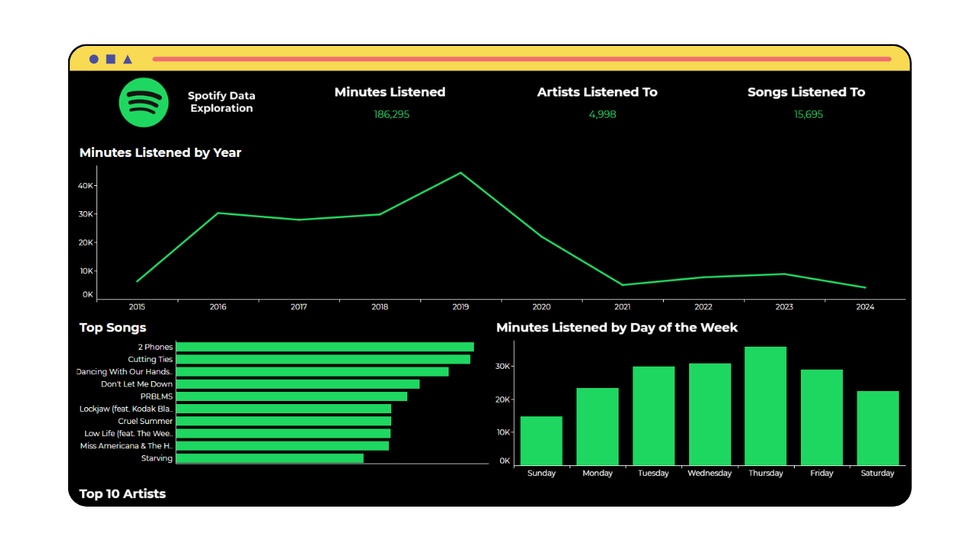The height and width of the screenshot is (551, 980).
Task: Click the Wednesday bar in weekday chart
Action: click(x=710, y=414)
